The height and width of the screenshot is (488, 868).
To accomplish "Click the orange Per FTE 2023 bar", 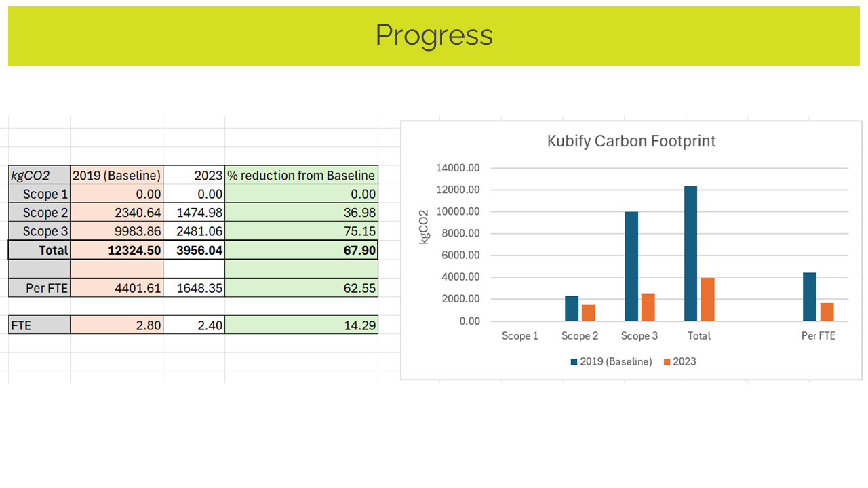I will click(826, 312).
